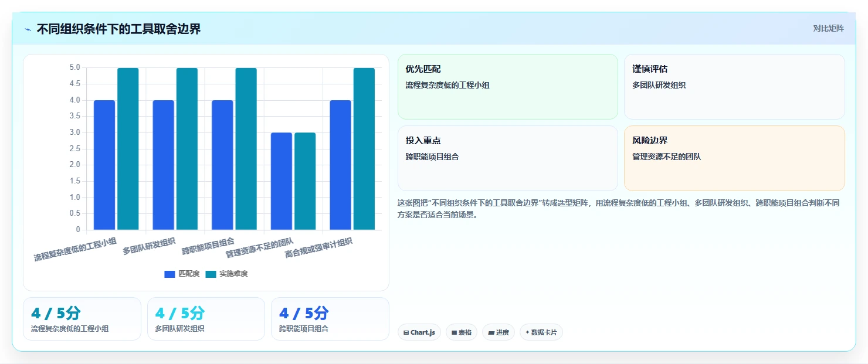Open the 4 / 5分 card for 流程复杂度低的工程小组

point(82,319)
